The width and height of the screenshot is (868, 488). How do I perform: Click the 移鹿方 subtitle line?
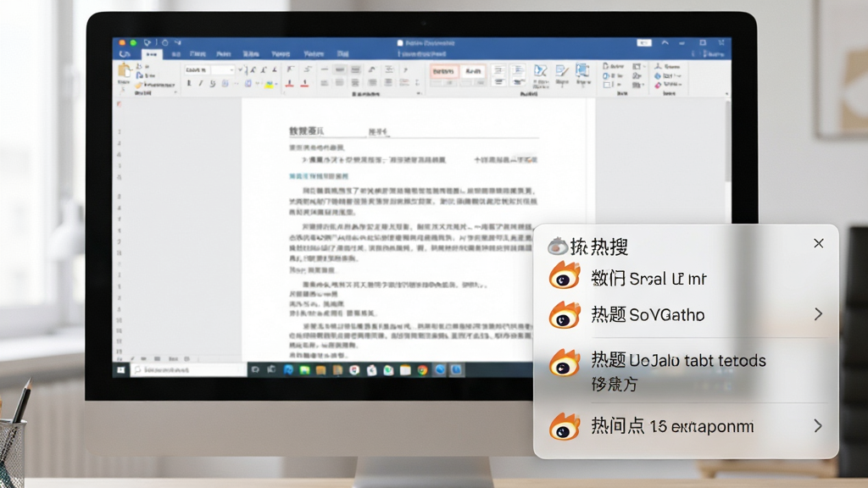[x=614, y=384]
